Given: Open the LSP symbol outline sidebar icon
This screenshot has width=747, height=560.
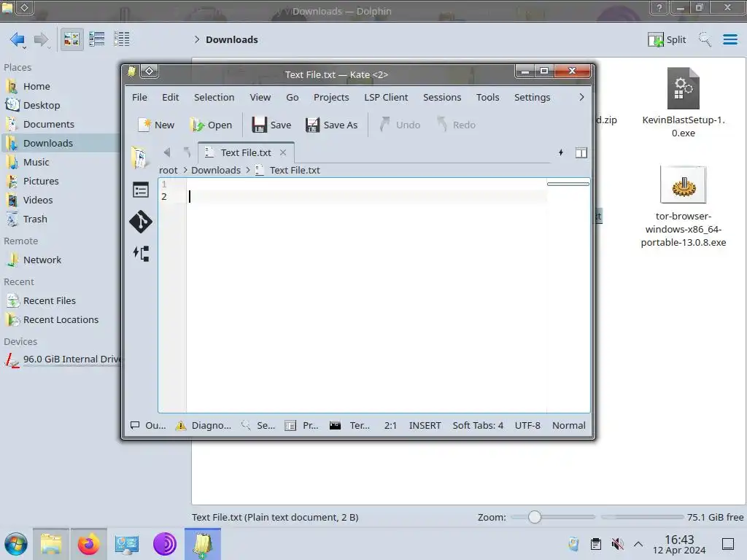Looking at the screenshot, I should click(141, 253).
